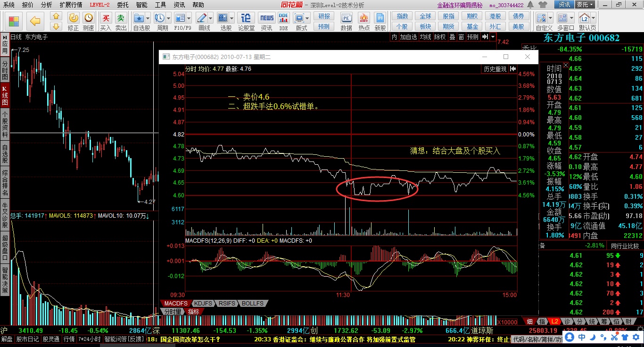Screen dimensions: 644x347
Task: Open the 分析 menu
Action: 46,5
